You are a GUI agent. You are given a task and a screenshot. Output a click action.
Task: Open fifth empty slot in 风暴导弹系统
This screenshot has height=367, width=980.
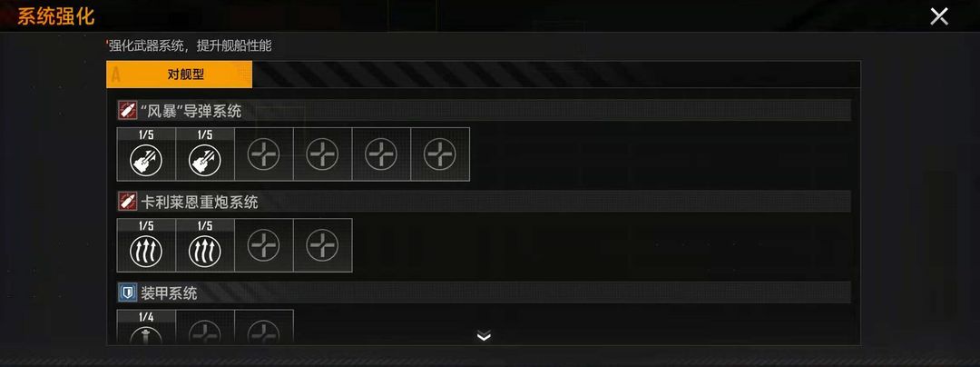(x=381, y=154)
